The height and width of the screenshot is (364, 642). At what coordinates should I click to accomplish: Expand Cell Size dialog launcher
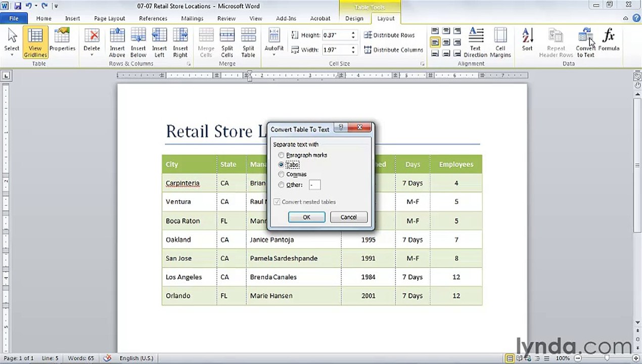pyautogui.click(x=422, y=64)
